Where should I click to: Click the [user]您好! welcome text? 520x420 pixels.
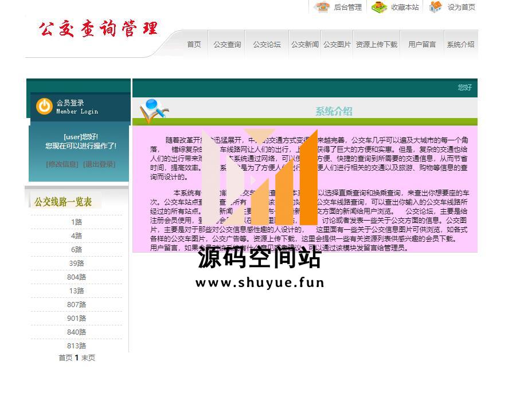[81, 136]
